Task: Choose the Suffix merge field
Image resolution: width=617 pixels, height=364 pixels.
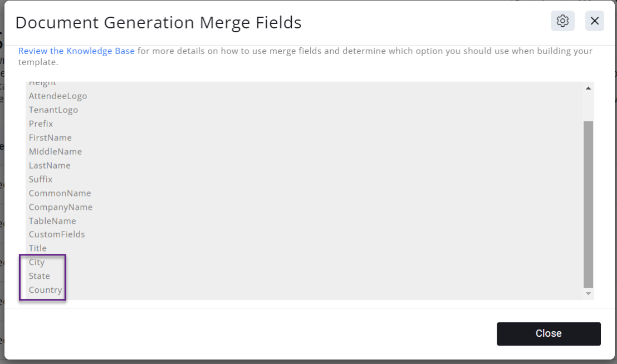Action: pyautogui.click(x=41, y=179)
